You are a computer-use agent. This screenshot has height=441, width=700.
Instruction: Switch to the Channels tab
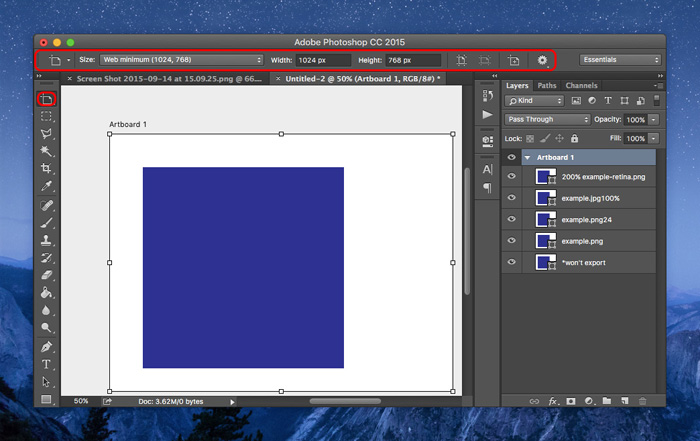point(581,86)
